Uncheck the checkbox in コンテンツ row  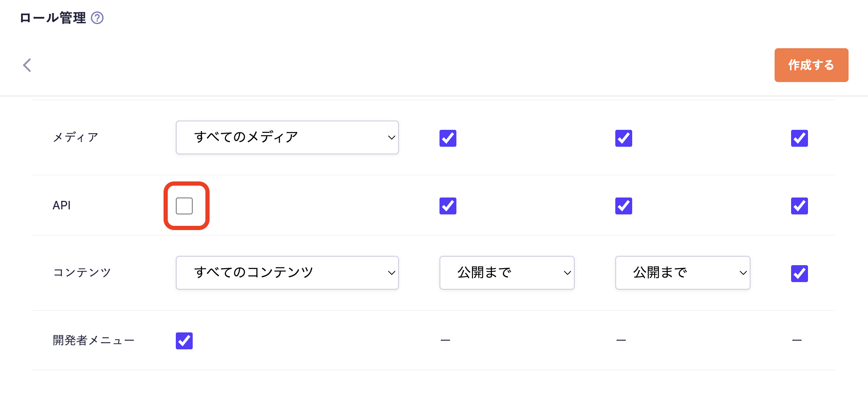[x=800, y=274]
